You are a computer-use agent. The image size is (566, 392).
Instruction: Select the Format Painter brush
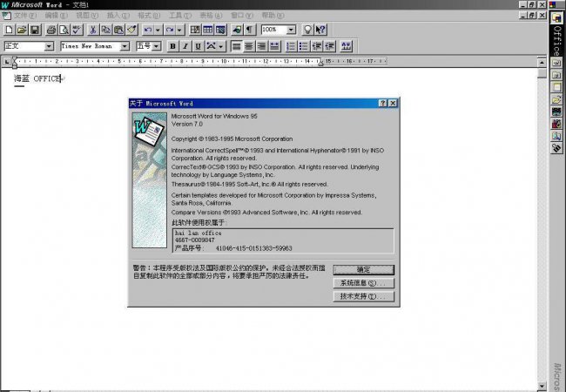coord(131,30)
